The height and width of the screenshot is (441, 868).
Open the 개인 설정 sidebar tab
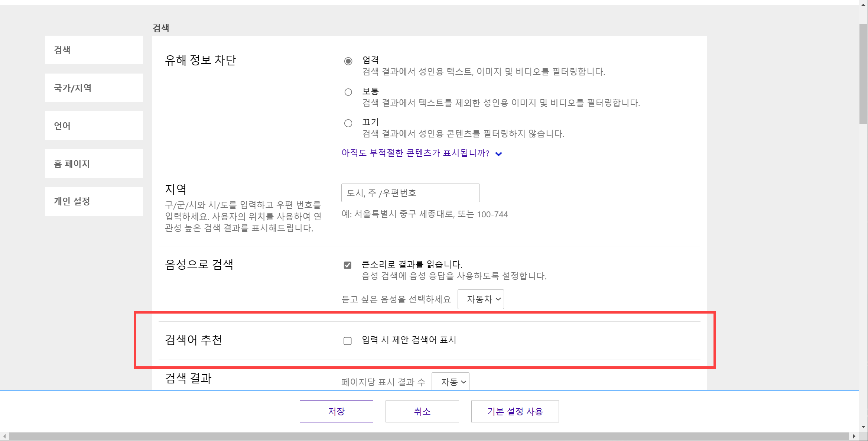pos(94,201)
